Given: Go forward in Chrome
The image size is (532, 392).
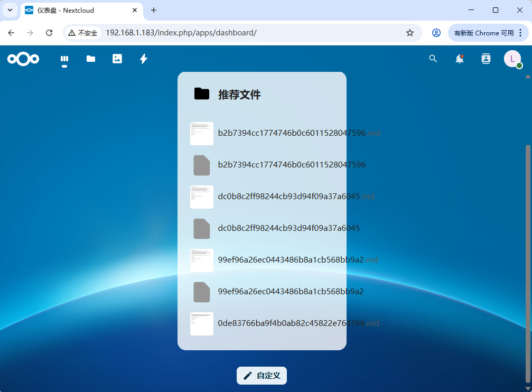Looking at the screenshot, I should [30, 33].
